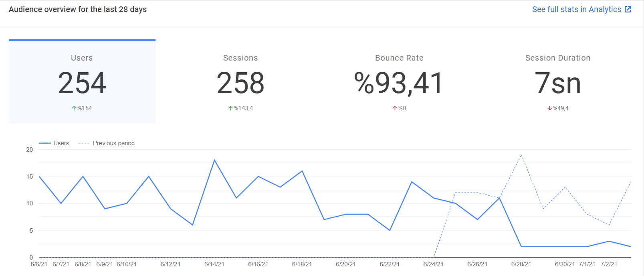The image size is (644, 276).
Task: Click the Users value 254
Action: tap(82, 83)
